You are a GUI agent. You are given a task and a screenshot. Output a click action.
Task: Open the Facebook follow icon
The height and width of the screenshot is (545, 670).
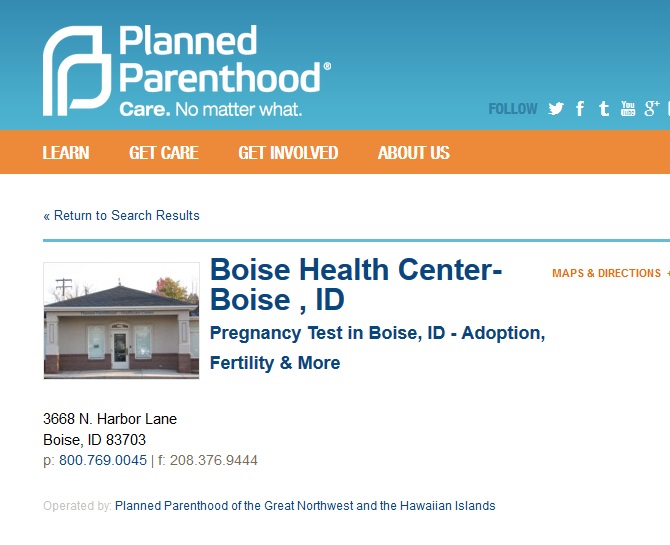coord(580,109)
